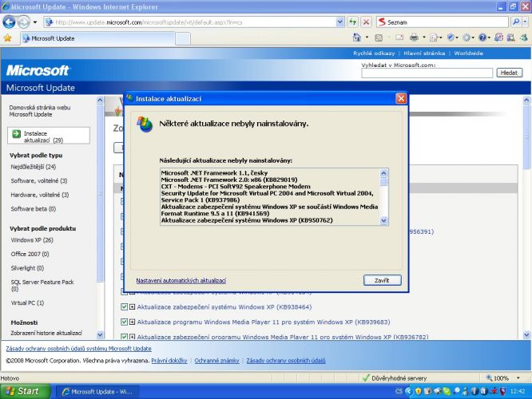This screenshot has width=532, height=399.
Task: Select Software beta (0) filter
Action: [33, 209]
